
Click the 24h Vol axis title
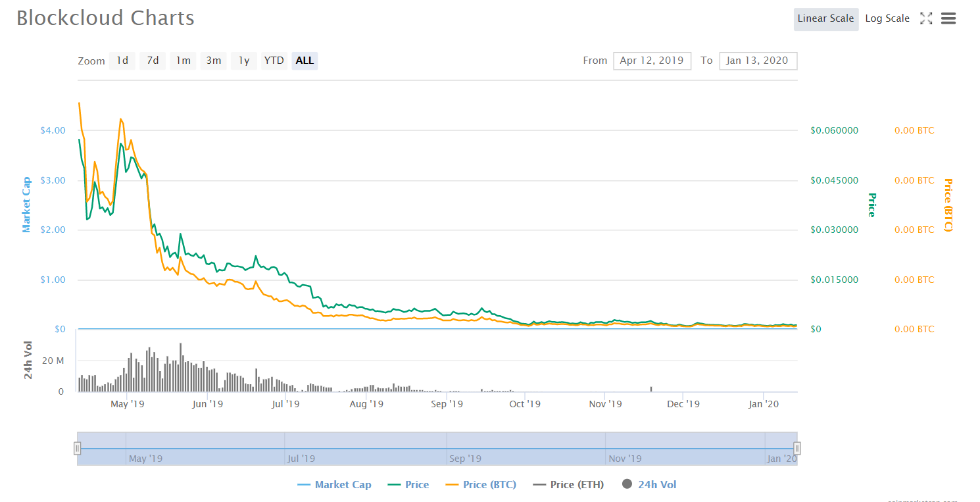click(x=28, y=360)
